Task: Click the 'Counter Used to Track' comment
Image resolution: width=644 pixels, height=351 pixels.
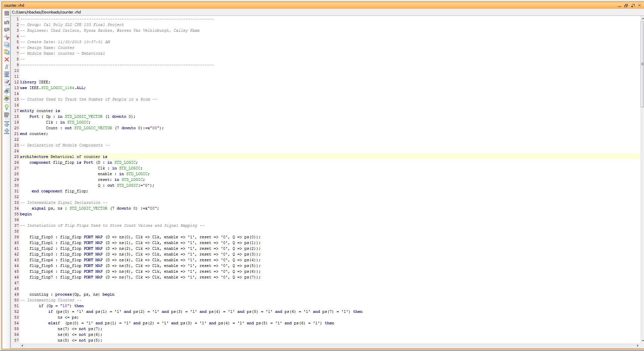Action: click(x=88, y=99)
